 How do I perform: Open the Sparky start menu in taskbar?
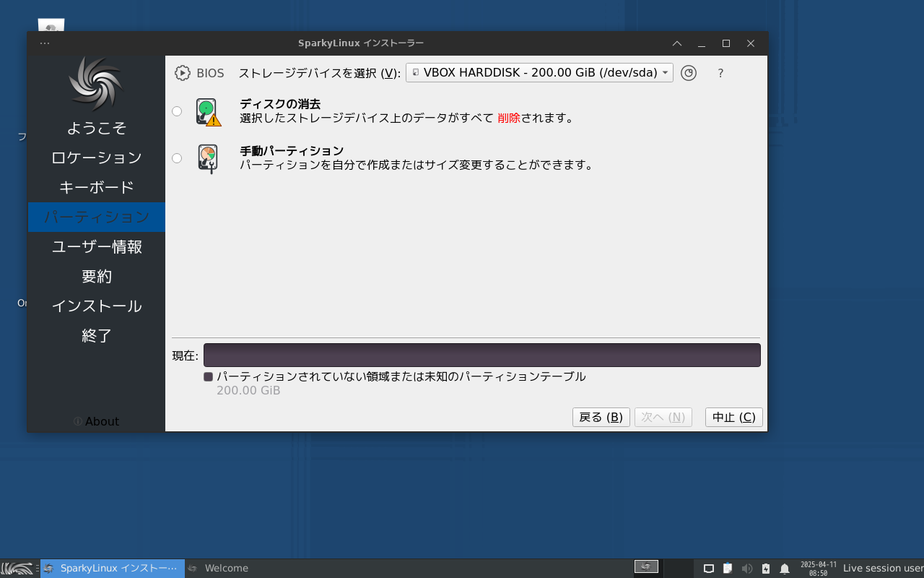(17, 569)
